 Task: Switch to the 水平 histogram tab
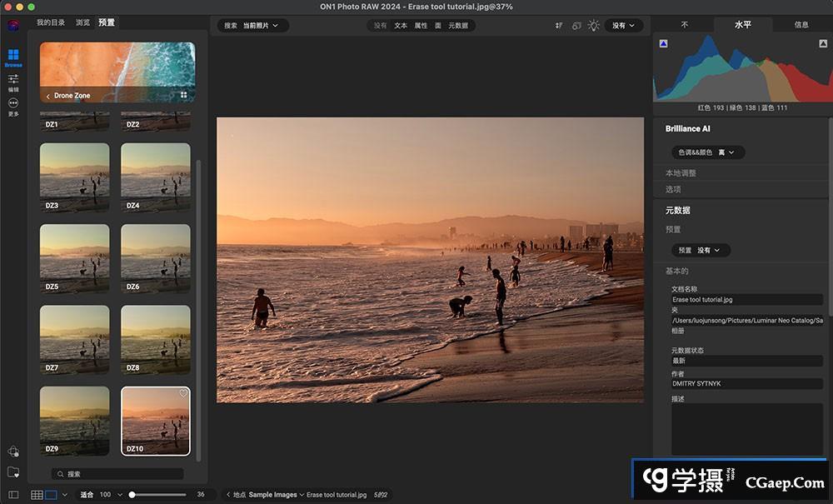pyautogui.click(x=742, y=24)
